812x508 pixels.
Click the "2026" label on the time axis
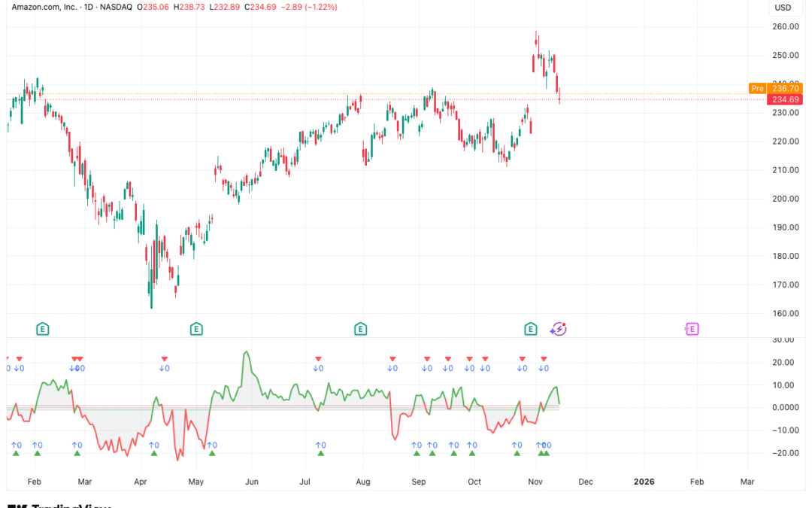pyautogui.click(x=645, y=481)
